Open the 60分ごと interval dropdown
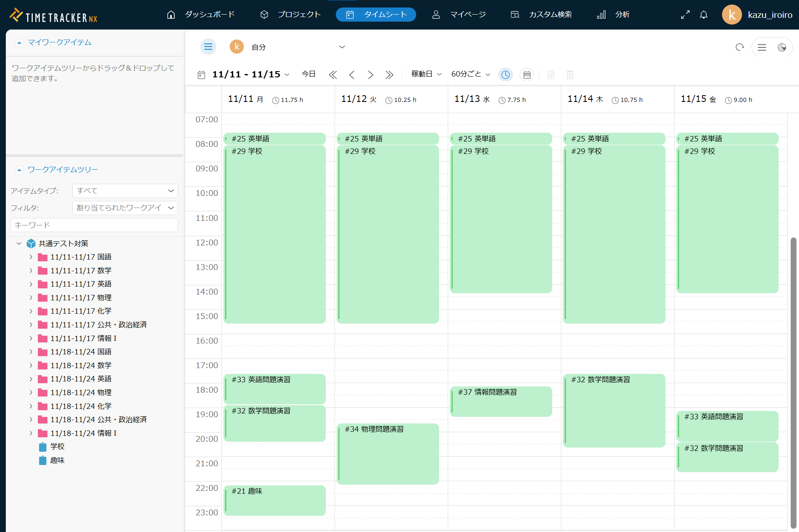This screenshot has width=799, height=532. point(471,74)
